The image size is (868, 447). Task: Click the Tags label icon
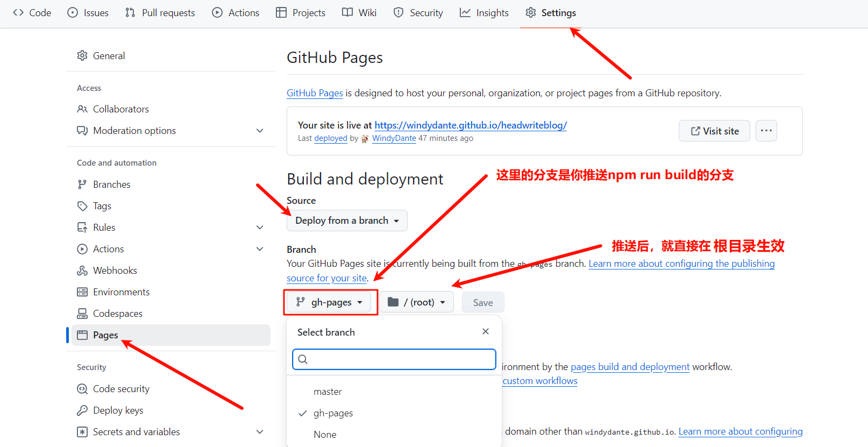coord(82,206)
